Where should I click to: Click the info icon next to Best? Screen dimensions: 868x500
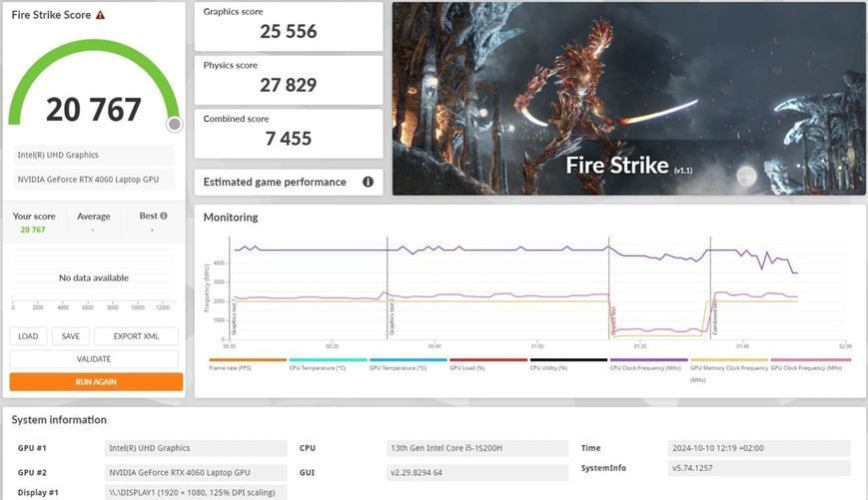coord(163,216)
